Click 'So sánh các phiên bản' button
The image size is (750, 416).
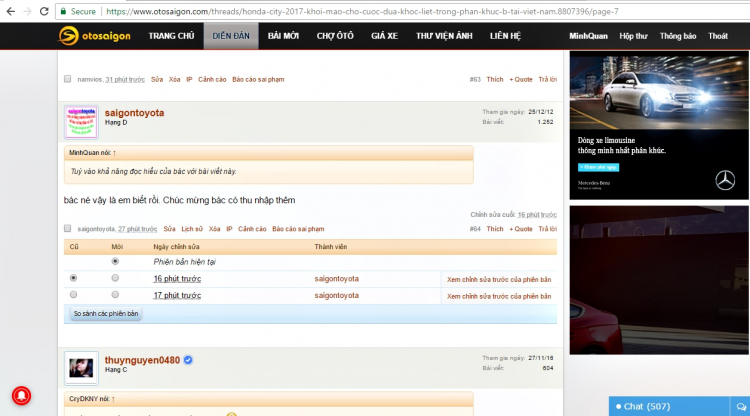[x=106, y=314]
